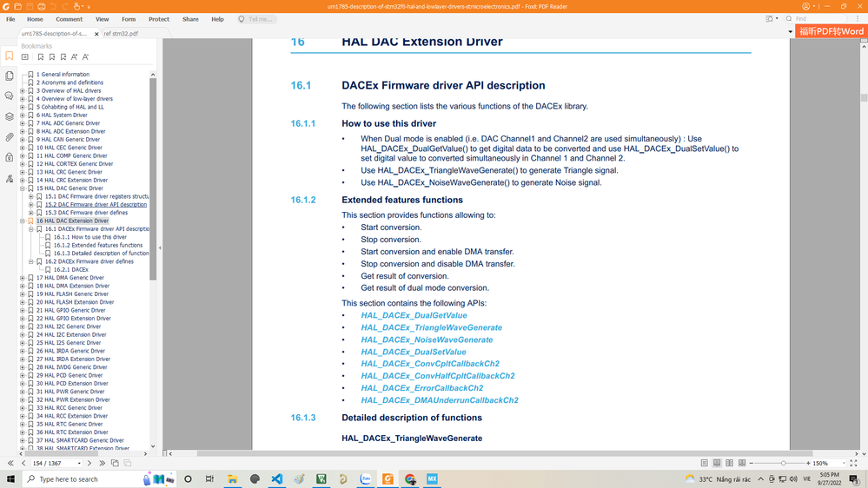This screenshot has width=868, height=488.
Task: Open the Layers panel icon in sidebar
Action: (10, 116)
